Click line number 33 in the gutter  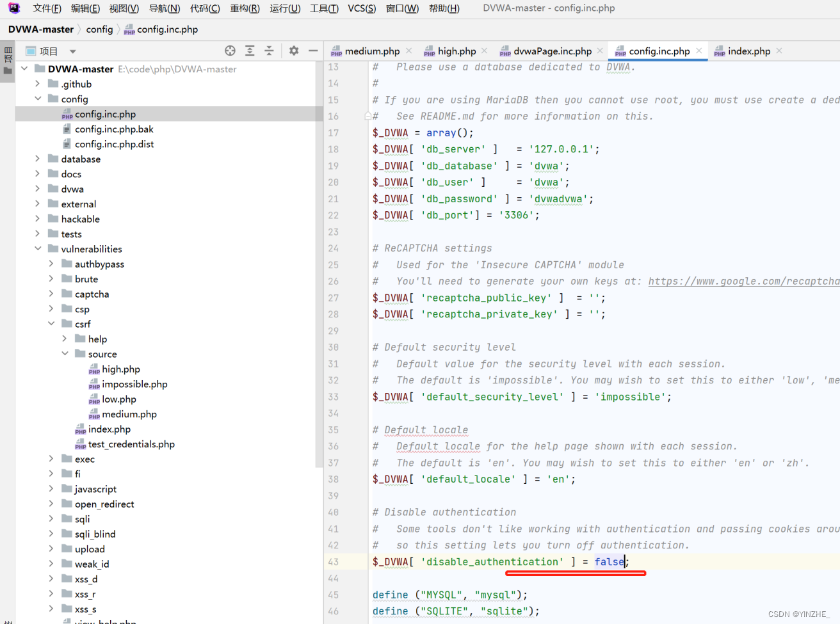point(334,397)
